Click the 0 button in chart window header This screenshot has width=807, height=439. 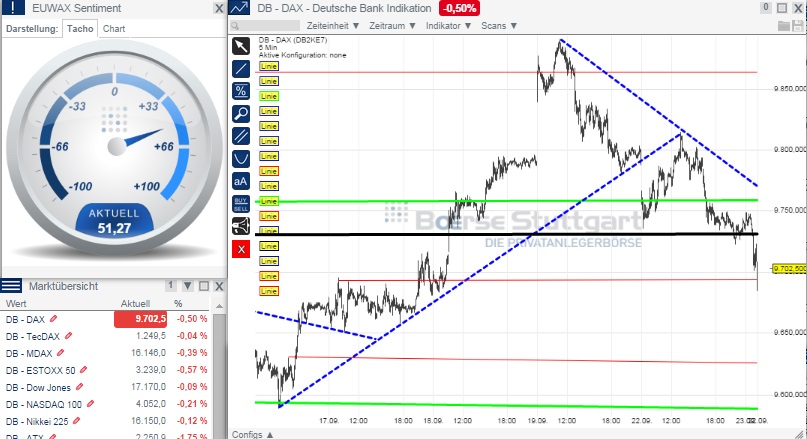[766, 8]
